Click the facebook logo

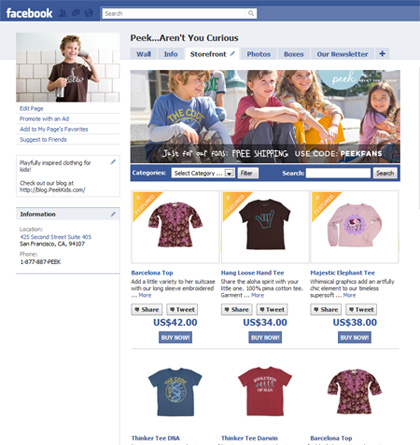pos(29,13)
